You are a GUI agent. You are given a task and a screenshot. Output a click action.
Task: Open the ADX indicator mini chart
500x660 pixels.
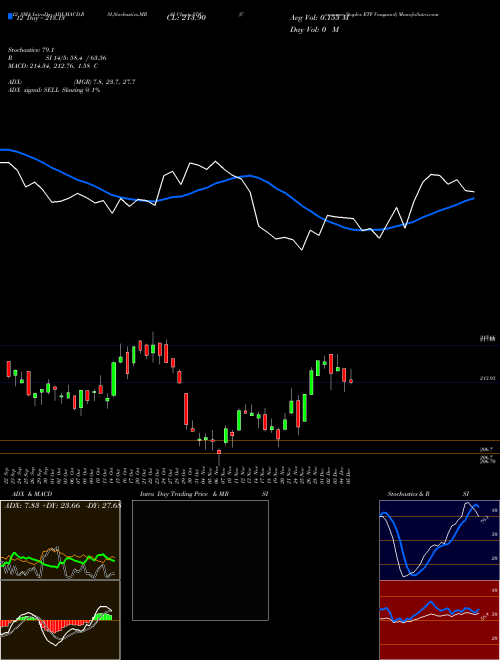[x=60, y=540]
